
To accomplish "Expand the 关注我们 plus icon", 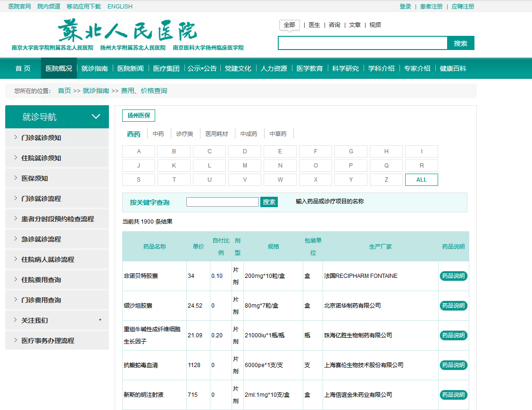I will coord(100,320).
